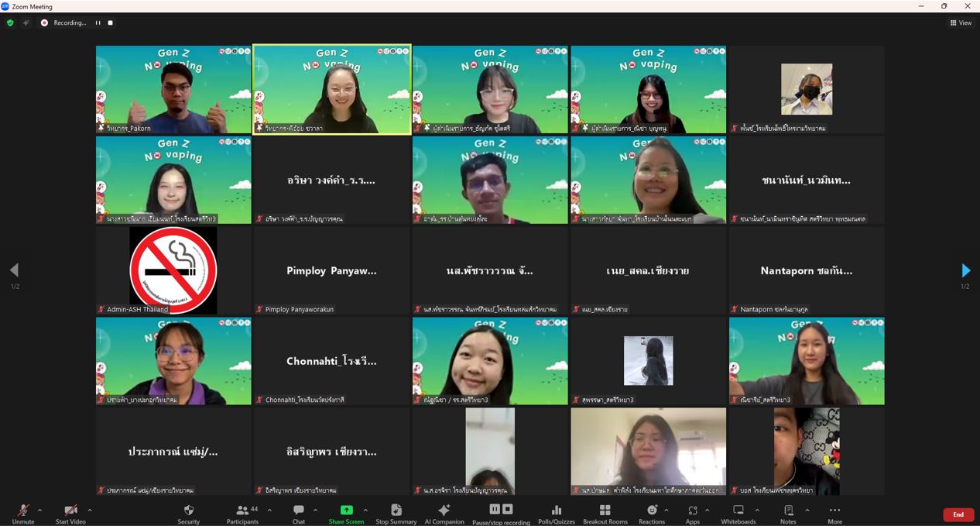Start the AI Companion
The width and height of the screenshot is (980, 526).
coord(444,511)
